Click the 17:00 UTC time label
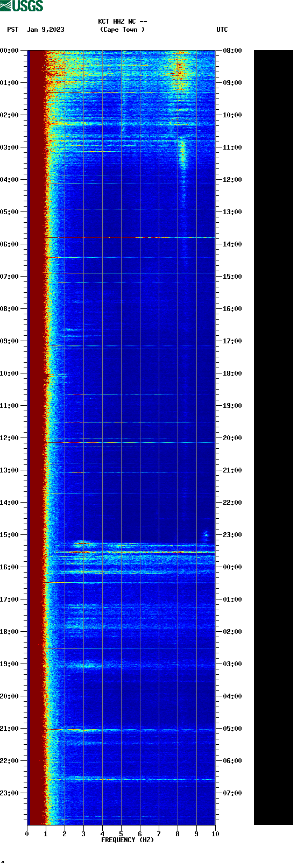 232,341
